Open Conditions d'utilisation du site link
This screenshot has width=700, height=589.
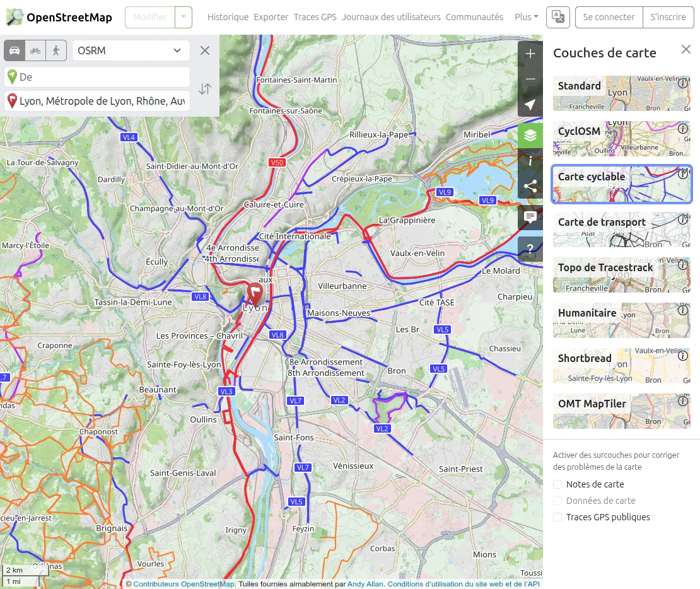point(464,584)
